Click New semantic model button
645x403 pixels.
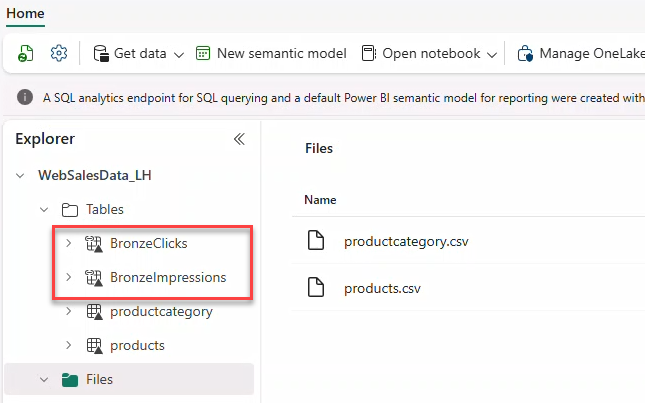pos(271,53)
